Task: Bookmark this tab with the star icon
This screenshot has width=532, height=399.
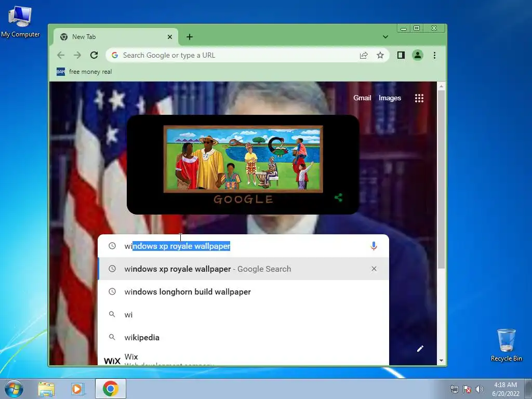Action: 380,55
